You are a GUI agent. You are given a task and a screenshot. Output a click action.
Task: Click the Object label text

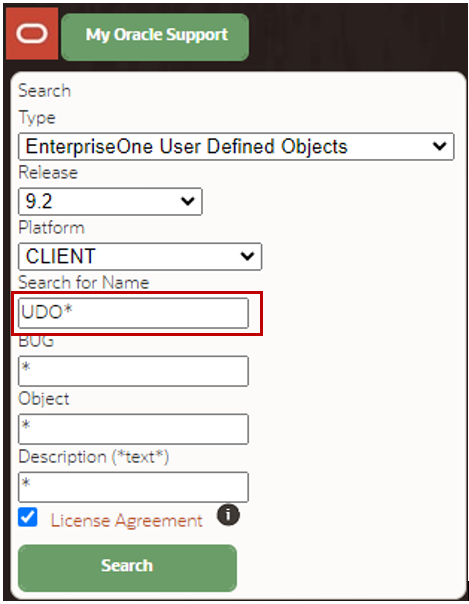coord(44,399)
